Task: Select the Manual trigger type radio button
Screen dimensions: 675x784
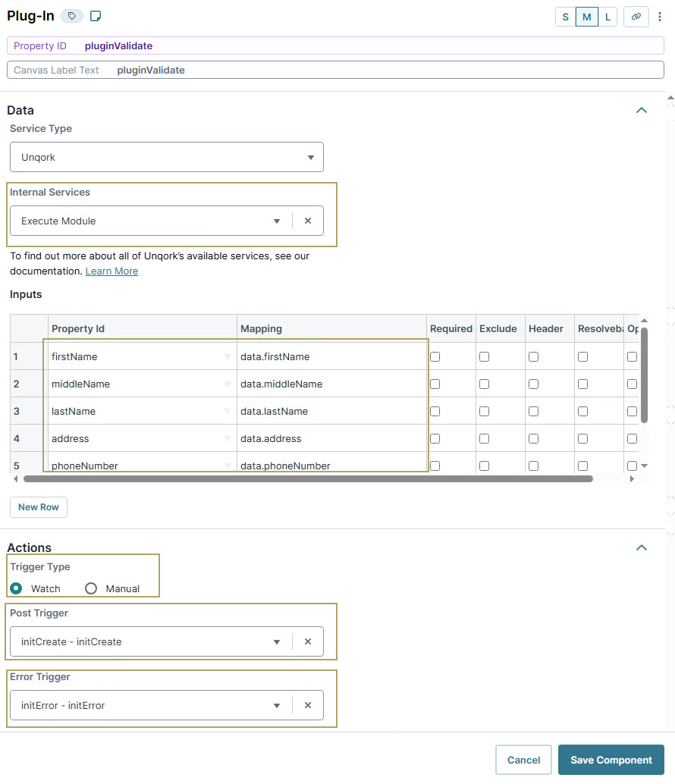Action: pyautogui.click(x=91, y=588)
